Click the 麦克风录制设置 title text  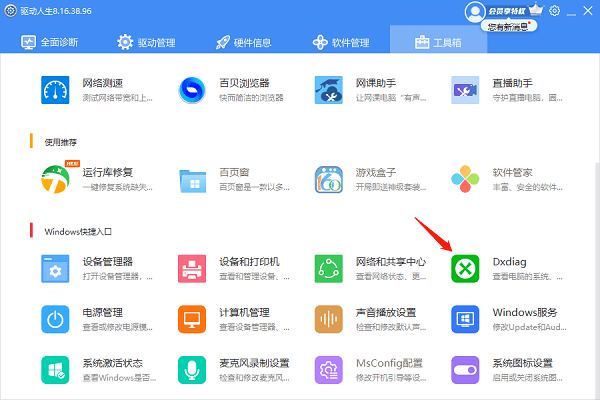254,363
